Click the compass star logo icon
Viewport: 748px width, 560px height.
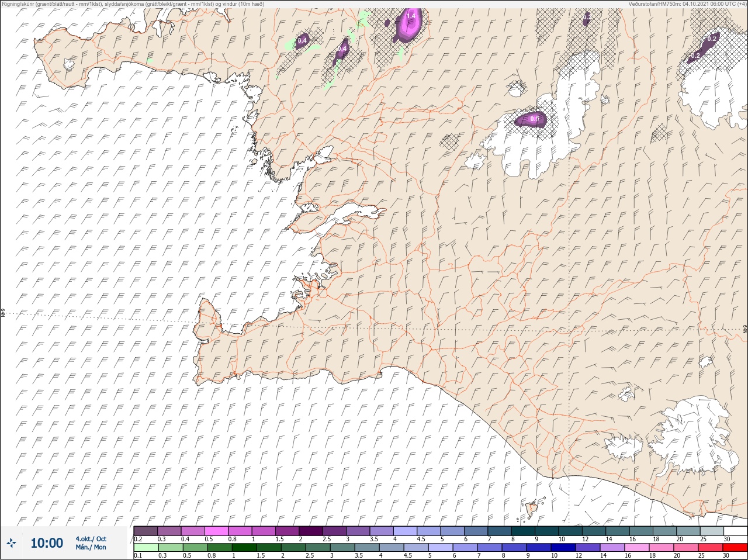(x=11, y=543)
